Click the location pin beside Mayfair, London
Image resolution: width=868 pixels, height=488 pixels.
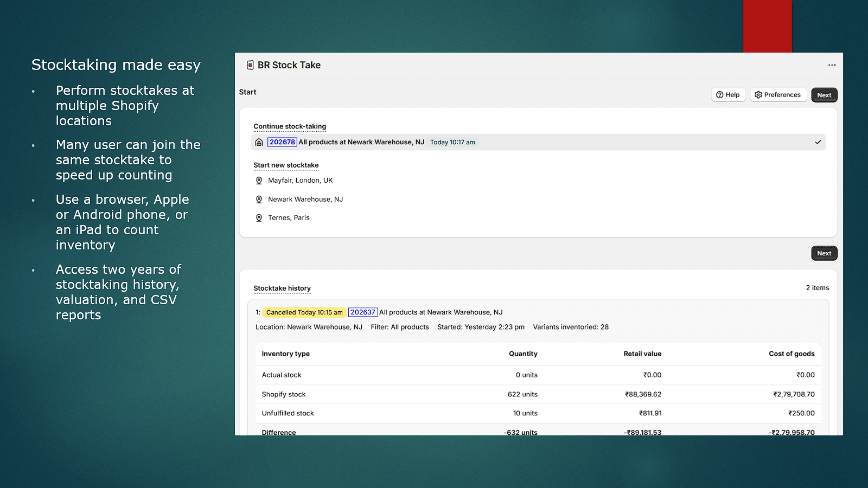point(259,181)
